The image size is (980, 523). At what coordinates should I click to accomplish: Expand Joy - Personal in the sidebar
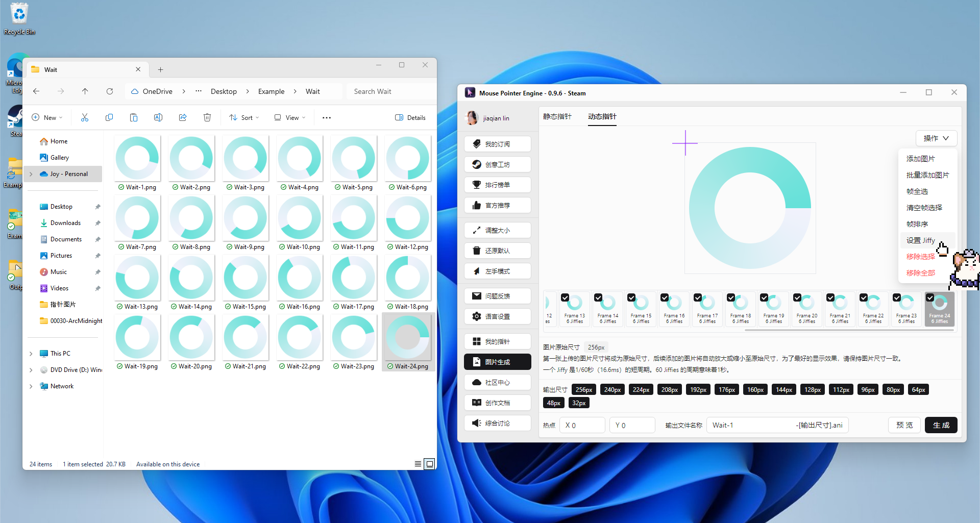pos(31,173)
